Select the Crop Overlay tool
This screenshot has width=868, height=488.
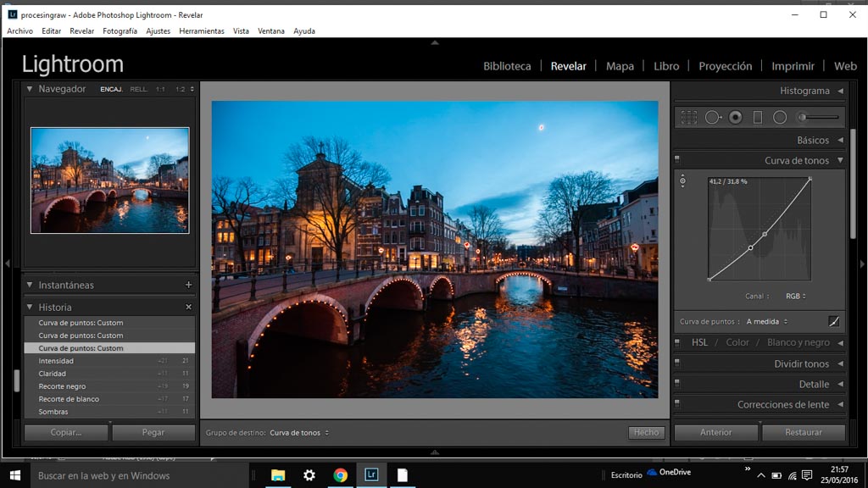click(689, 118)
